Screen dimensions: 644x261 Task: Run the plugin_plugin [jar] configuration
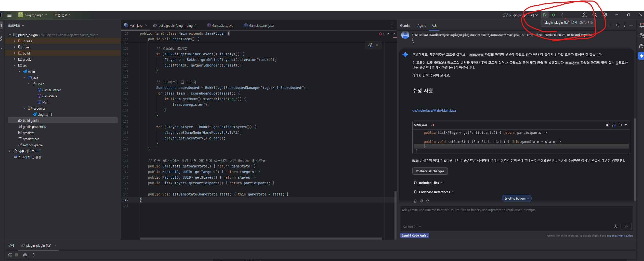click(545, 15)
